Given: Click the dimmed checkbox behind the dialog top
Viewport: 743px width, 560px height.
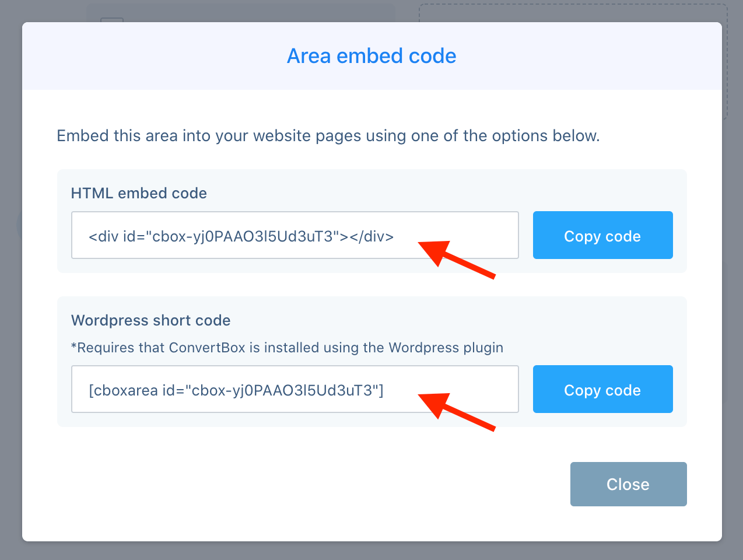Looking at the screenshot, I should (x=112, y=20).
